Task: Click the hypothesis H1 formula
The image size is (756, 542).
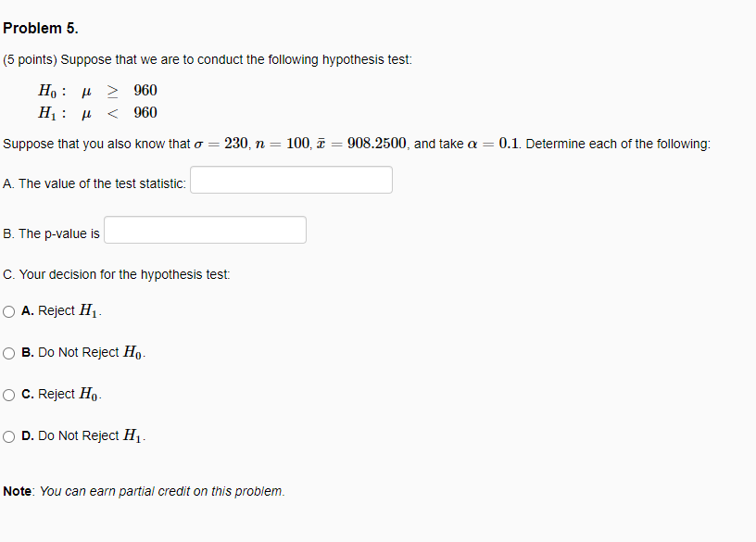Action: point(96,112)
